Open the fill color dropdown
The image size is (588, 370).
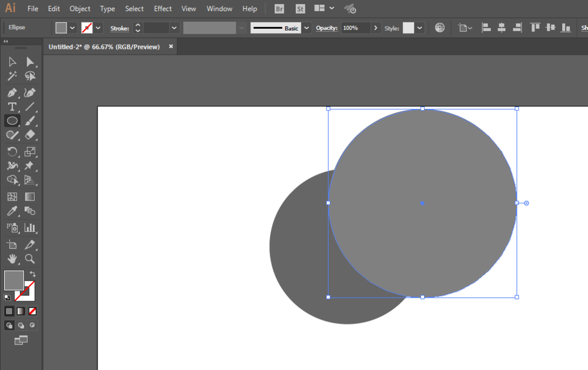[x=72, y=28]
